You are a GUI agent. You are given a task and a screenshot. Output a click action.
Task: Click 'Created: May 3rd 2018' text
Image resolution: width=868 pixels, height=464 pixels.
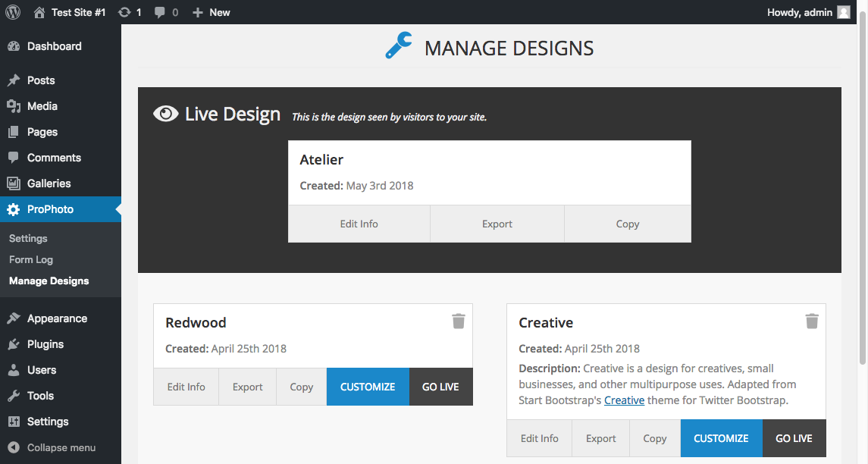(x=356, y=186)
